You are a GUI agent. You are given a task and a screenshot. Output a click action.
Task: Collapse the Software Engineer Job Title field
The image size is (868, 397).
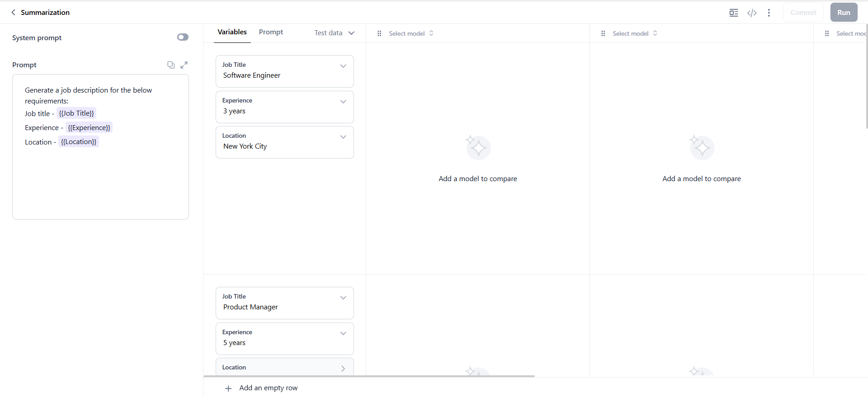[343, 66]
